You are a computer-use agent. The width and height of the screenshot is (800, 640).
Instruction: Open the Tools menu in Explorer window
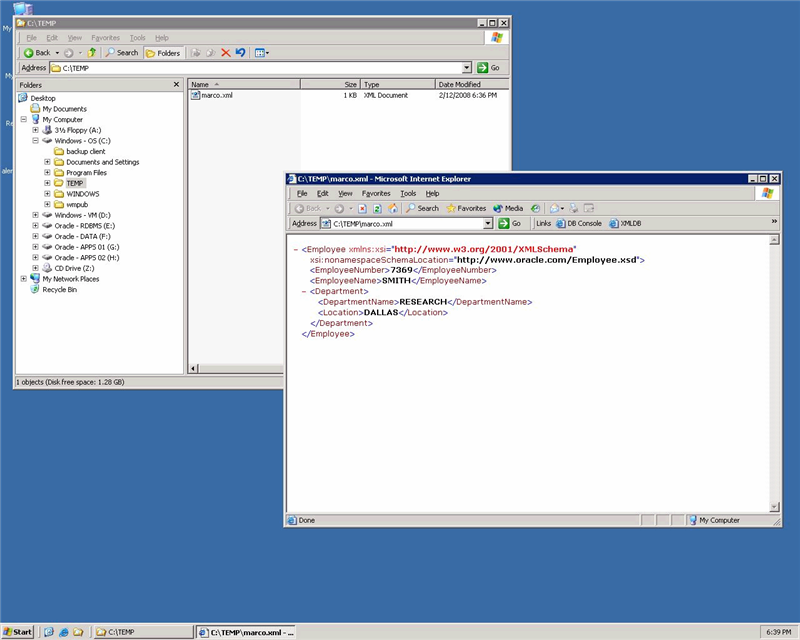pyautogui.click(x=137, y=38)
